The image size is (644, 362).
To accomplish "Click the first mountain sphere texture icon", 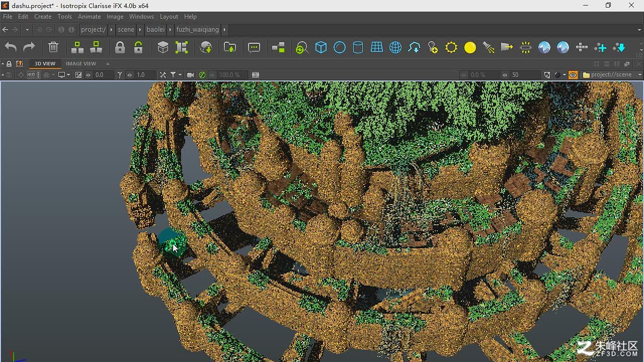I will (x=544, y=47).
